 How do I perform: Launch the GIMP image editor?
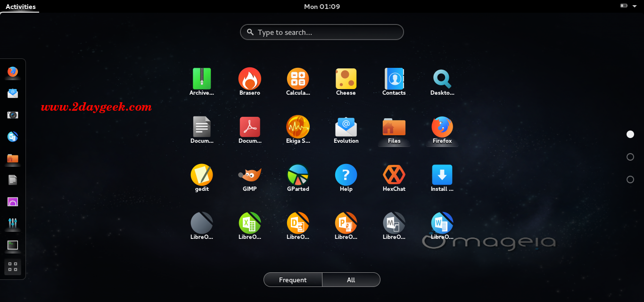click(250, 175)
